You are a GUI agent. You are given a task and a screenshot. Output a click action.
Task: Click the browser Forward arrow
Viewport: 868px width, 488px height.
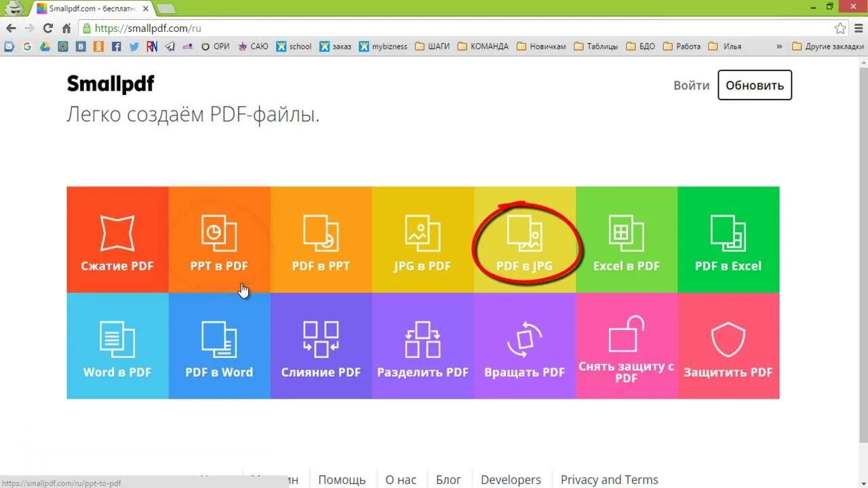pos(29,28)
